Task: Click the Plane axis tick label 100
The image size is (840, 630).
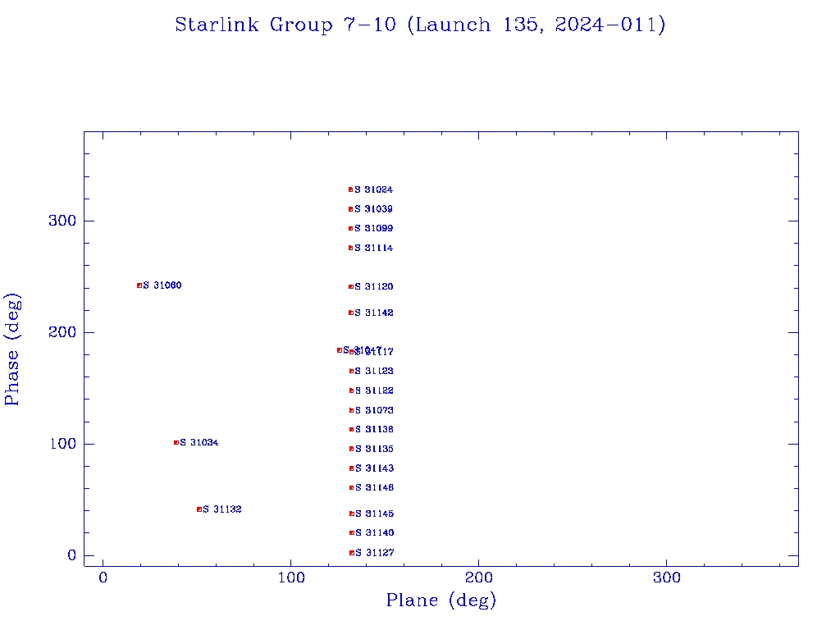Action: (x=291, y=578)
